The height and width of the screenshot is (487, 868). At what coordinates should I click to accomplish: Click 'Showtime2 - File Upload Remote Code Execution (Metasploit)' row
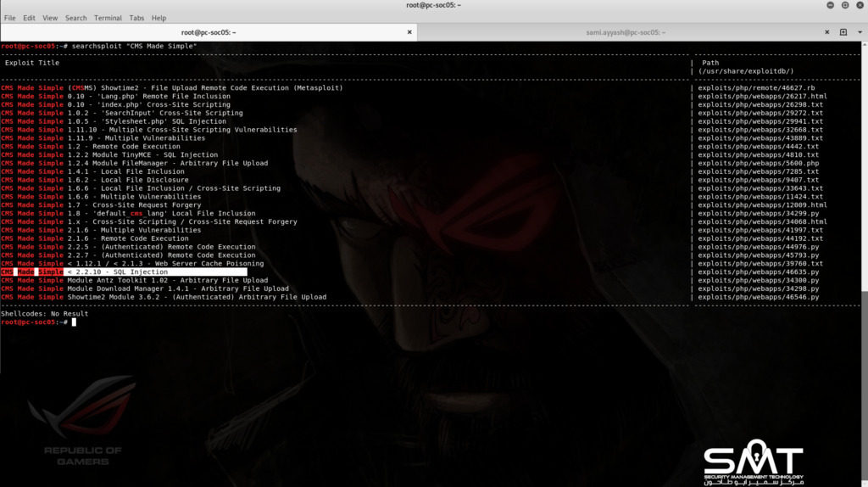171,87
